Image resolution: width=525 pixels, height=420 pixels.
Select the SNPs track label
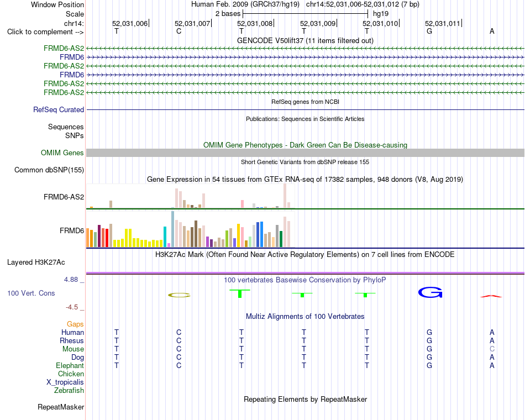[75, 135]
